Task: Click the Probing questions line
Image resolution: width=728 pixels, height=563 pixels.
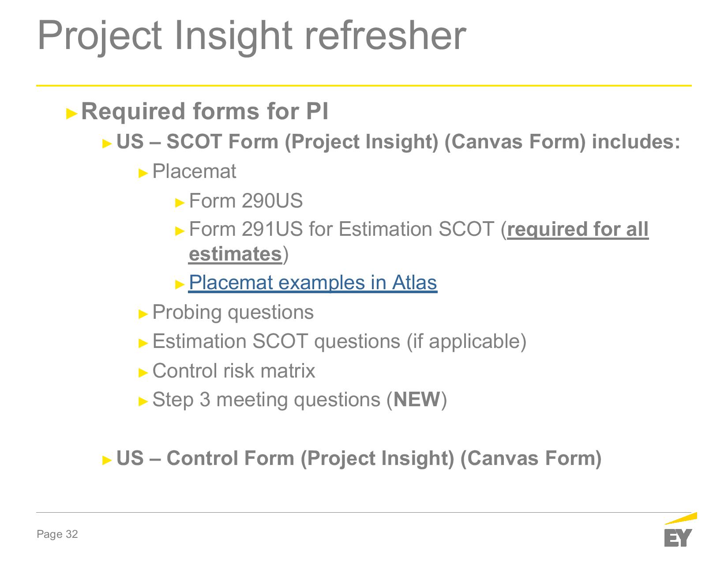Action: [x=233, y=313]
